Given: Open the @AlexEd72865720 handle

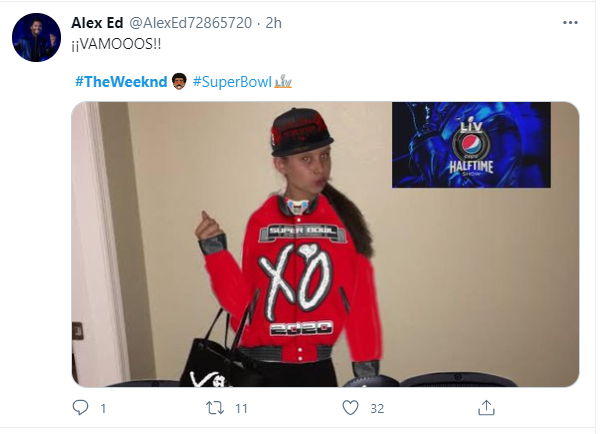Looking at the screenshot, I should tap(190, 23).
